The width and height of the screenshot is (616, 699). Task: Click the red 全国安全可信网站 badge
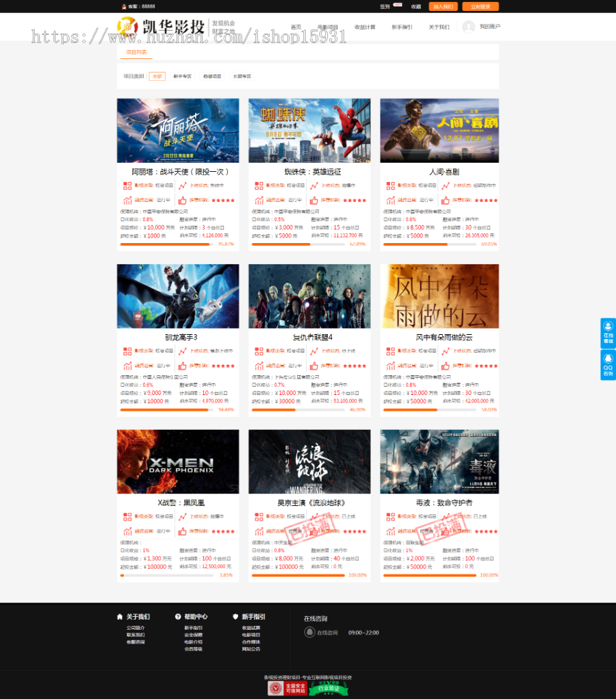pyautogui.click(x=287, y=688)
